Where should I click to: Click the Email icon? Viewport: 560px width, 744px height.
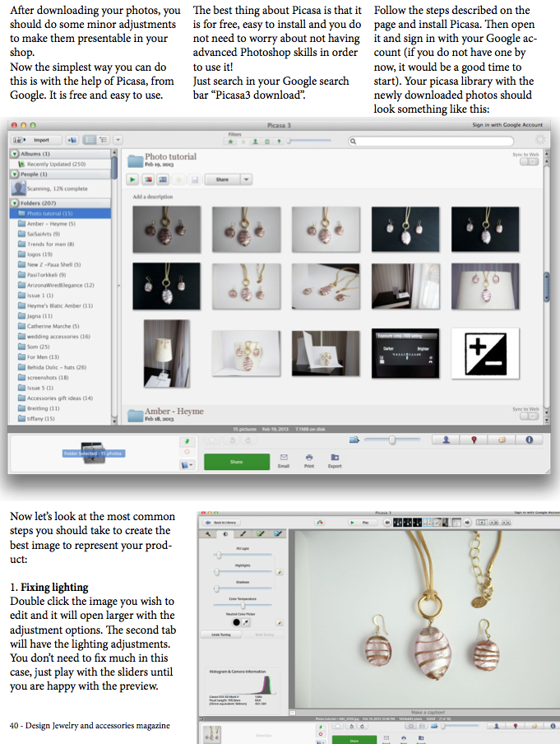click(284, 461)
